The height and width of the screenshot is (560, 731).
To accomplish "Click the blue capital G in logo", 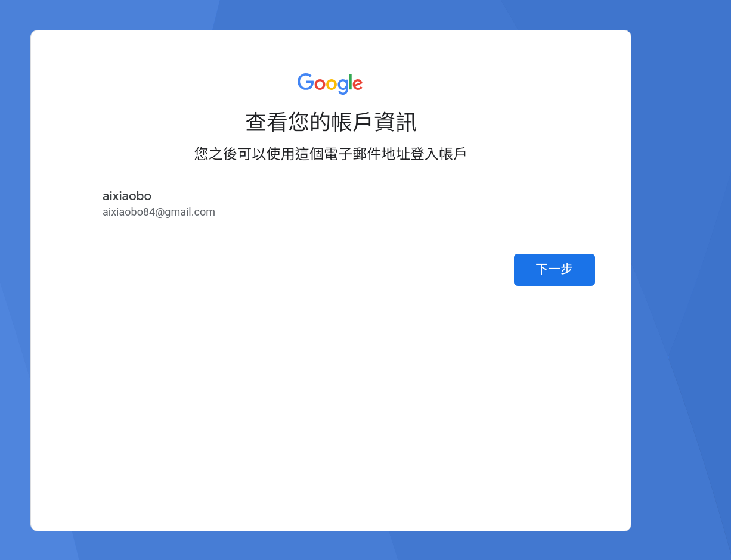I will pos(305,82).
